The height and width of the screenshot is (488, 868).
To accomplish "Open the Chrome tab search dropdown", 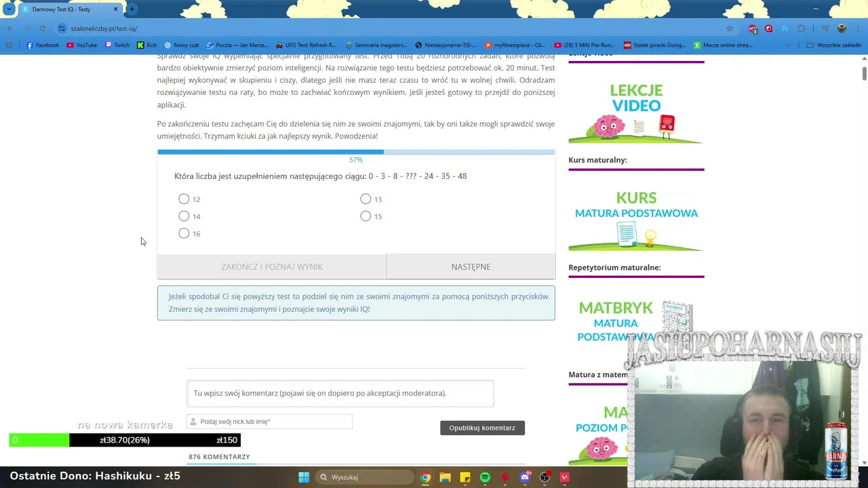I will coord(9,9).
